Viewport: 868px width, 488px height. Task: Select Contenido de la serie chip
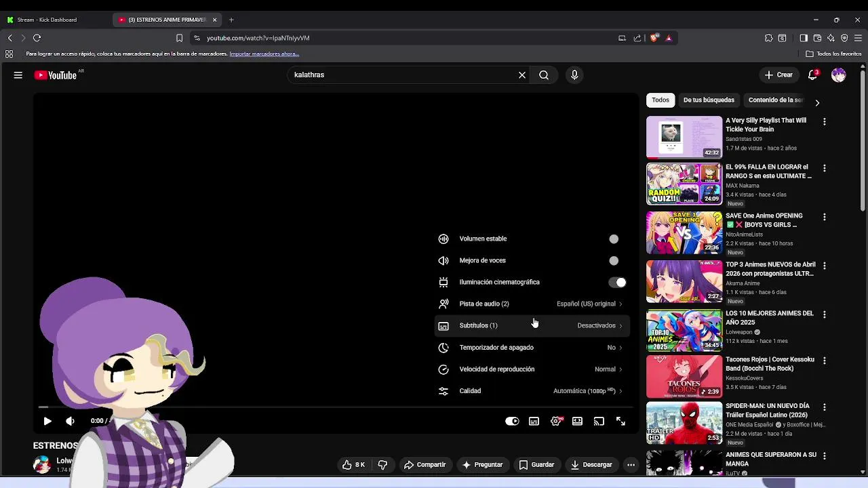pyautogui.click(x=775, y=100)
